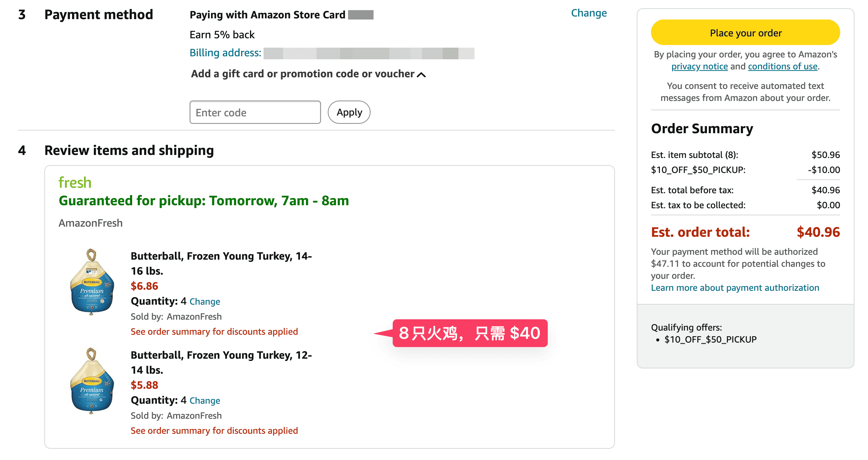The width and height of the screenshot is (868, 460).
Task: Click the promotion code entry field
Action: click(x=255, y=112)
